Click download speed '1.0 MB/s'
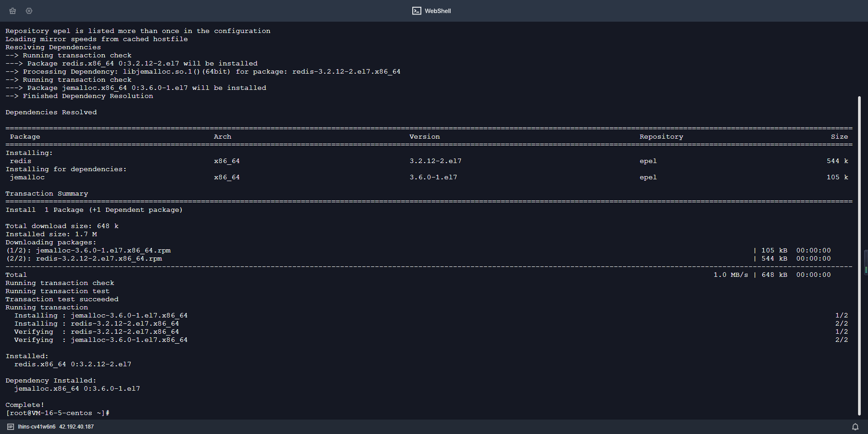The height and width of the screenshot is (434, 868). [731, 275]
